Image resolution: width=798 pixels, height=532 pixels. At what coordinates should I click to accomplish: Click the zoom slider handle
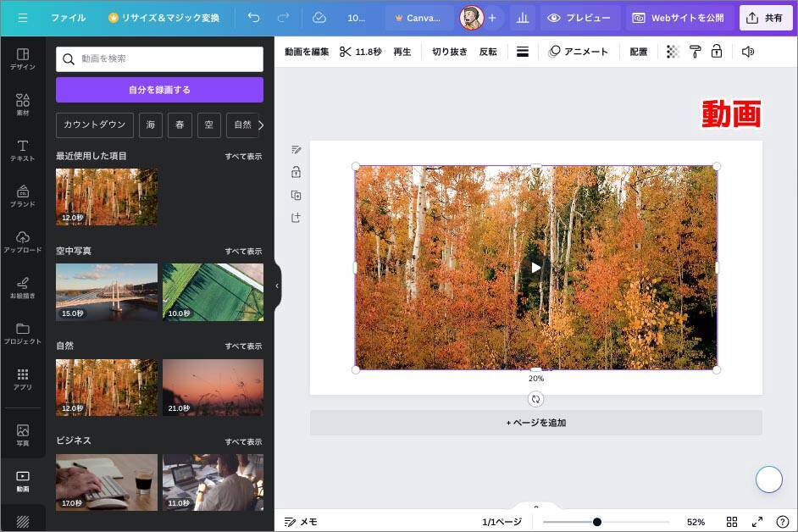[597, 522]
